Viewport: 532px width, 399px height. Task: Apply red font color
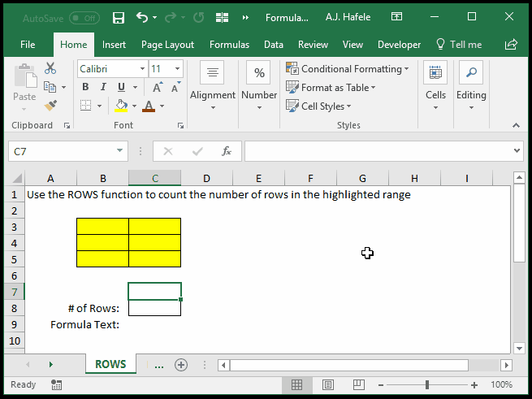(x=149, y=106)
